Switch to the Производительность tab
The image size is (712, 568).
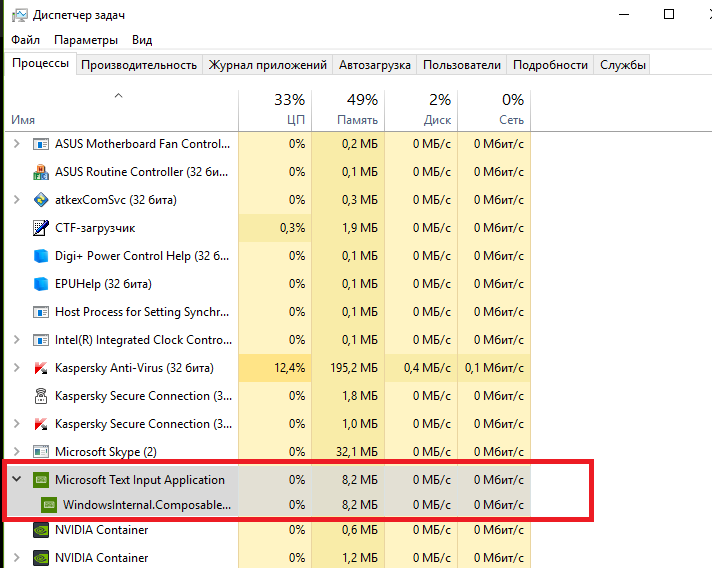pos(139,65)
